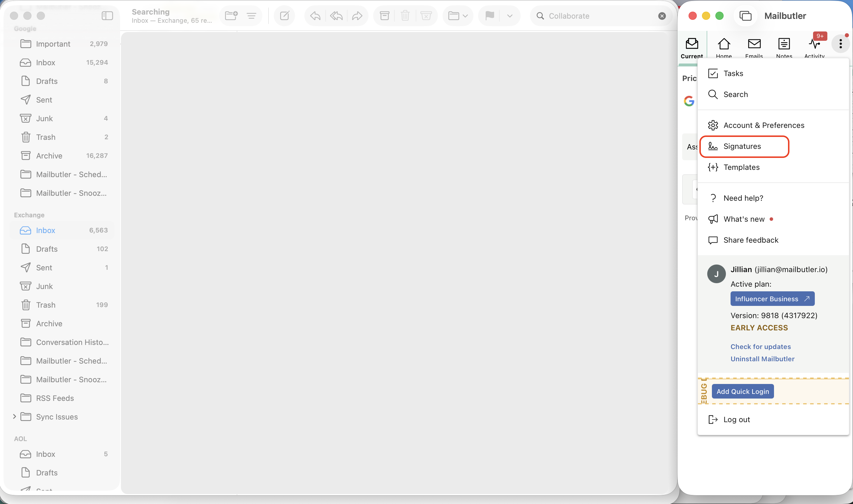Image resolution: width=853 pixels, height=504 pixels.
Task: Log out of Mailbutler
Action: click(x=773, y=420)
